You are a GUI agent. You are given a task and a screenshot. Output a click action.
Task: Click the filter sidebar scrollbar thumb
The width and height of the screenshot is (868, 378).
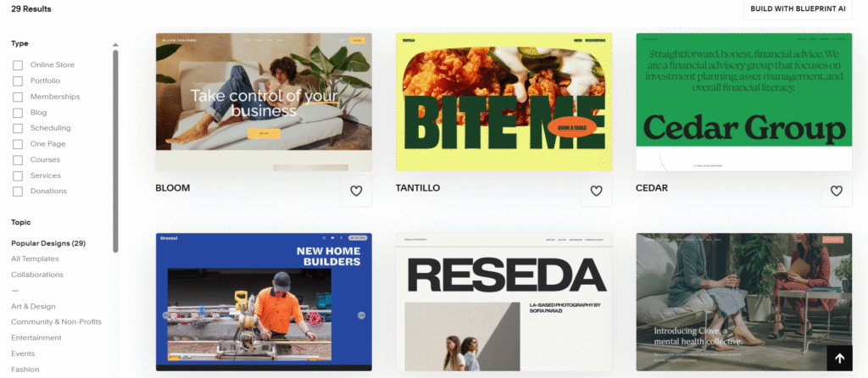pos(115,151)
